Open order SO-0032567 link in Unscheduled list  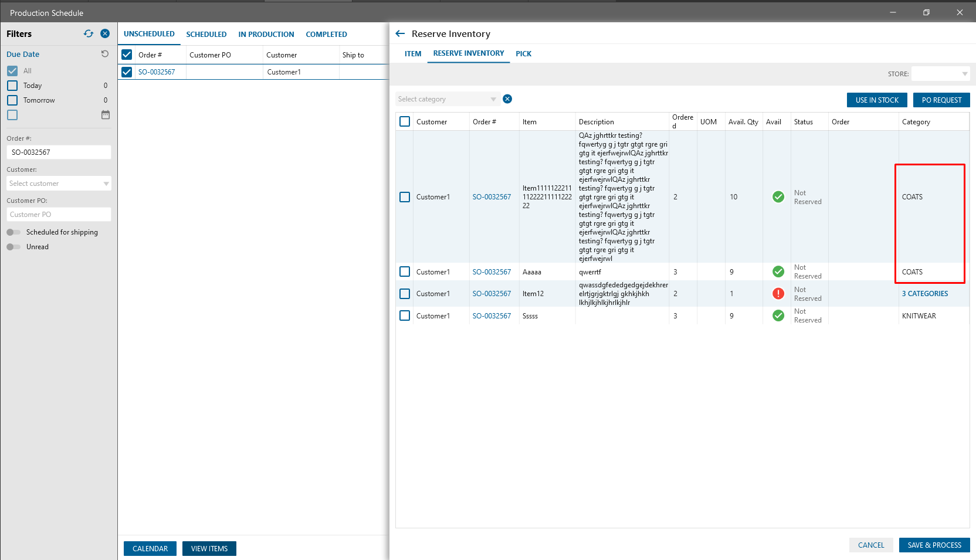click(157, 72)
